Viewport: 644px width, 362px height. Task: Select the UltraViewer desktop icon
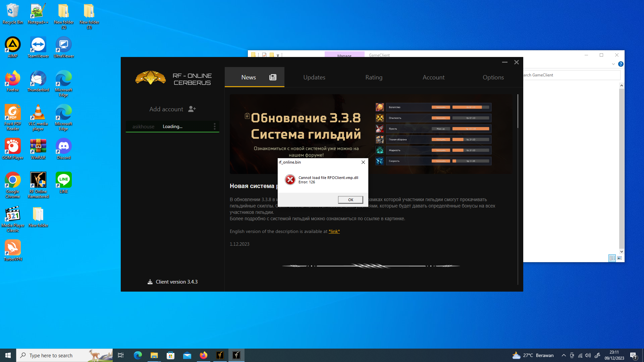[x=64, y=48]
